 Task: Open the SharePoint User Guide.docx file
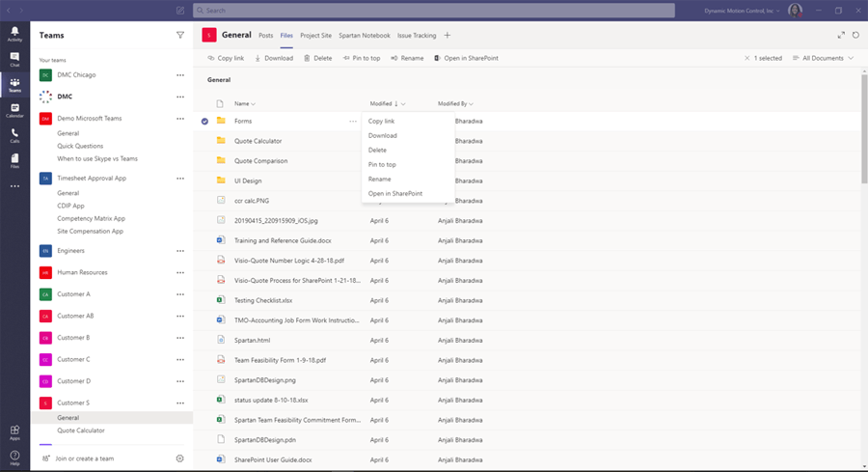(x=273, y=459)
